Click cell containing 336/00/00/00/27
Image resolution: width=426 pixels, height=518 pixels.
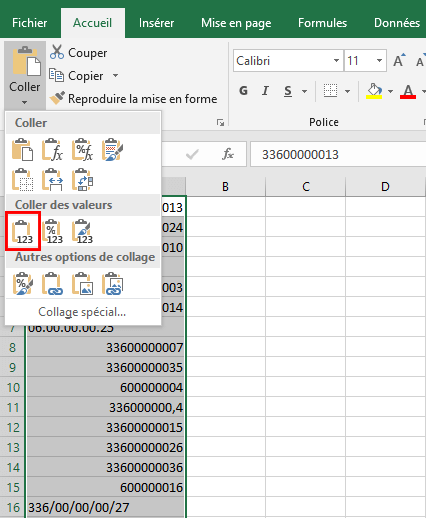tap(105, 507)
